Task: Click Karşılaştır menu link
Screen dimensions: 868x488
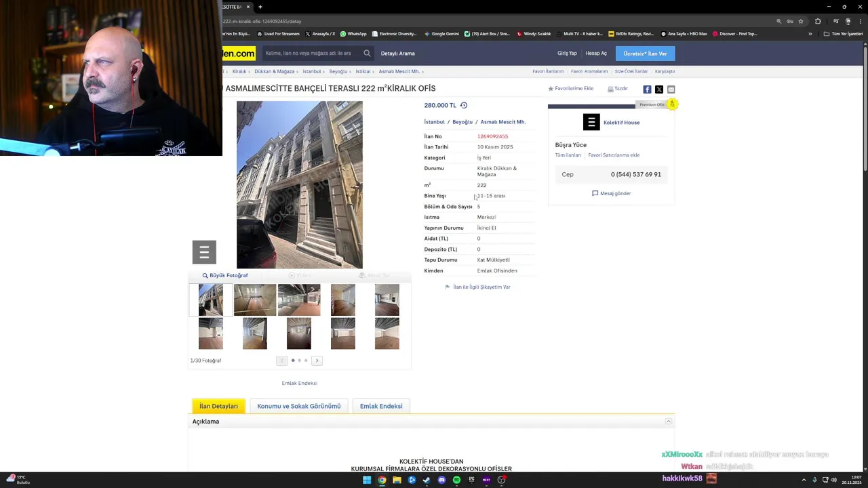Action: tap(665, 71)
